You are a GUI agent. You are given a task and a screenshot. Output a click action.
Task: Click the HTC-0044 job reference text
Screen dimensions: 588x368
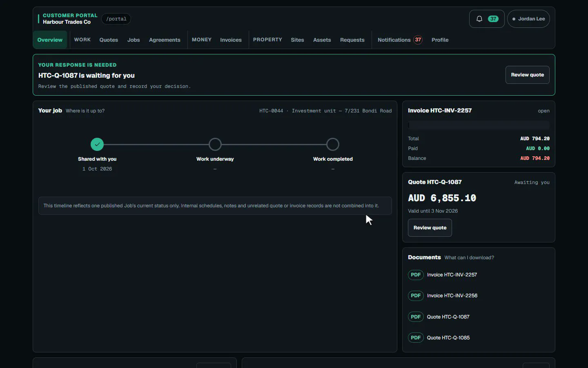271,111
